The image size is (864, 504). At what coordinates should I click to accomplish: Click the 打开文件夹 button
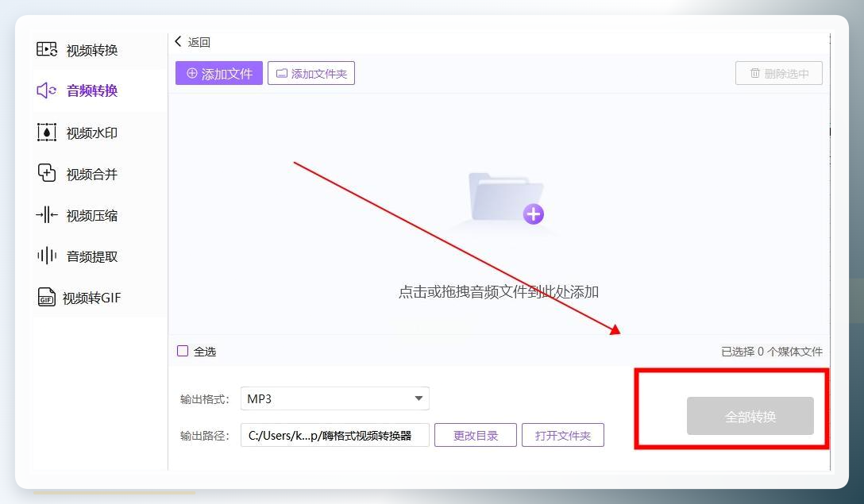[x=562, y=435]
